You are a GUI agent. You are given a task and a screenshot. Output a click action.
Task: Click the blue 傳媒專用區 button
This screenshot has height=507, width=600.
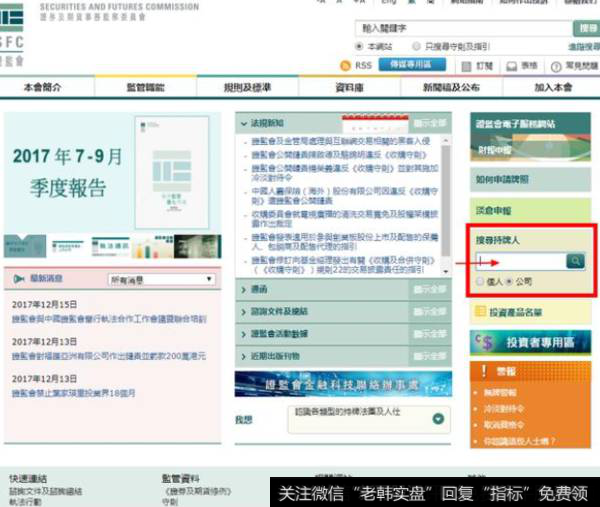coord(412,65)
